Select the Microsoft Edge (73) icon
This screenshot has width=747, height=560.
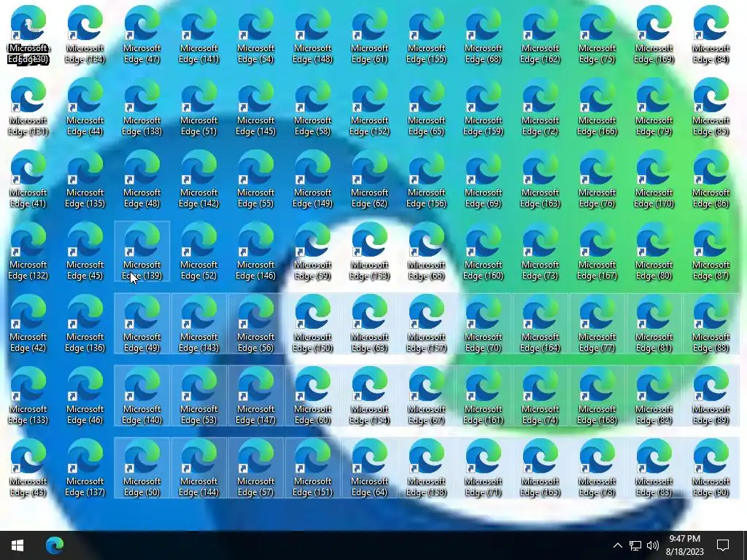click(x=541, y=251)
